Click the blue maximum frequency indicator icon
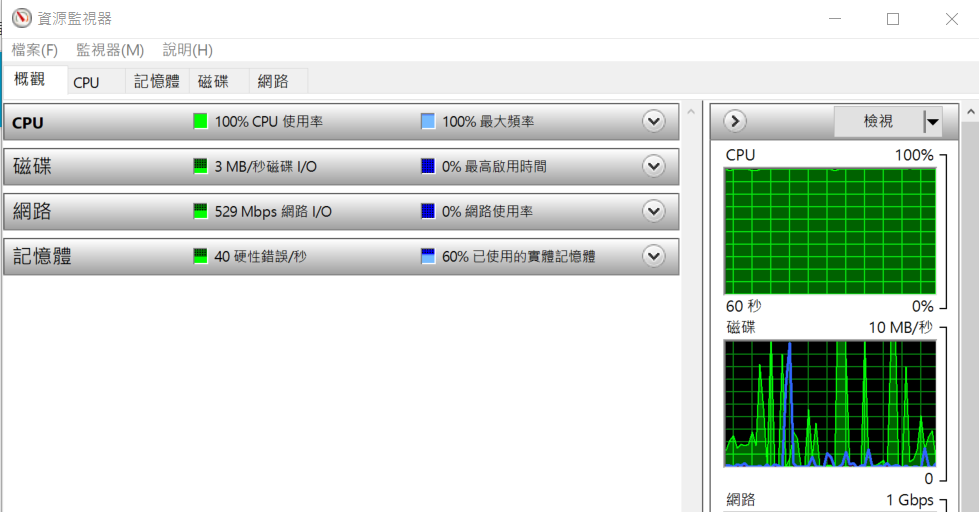 pyautogui.click(x=428, y=122)
